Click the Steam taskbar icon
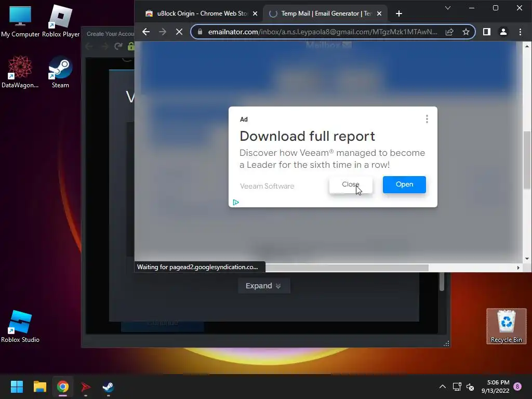This screenshot has height=399, width=532. point(108,387)
